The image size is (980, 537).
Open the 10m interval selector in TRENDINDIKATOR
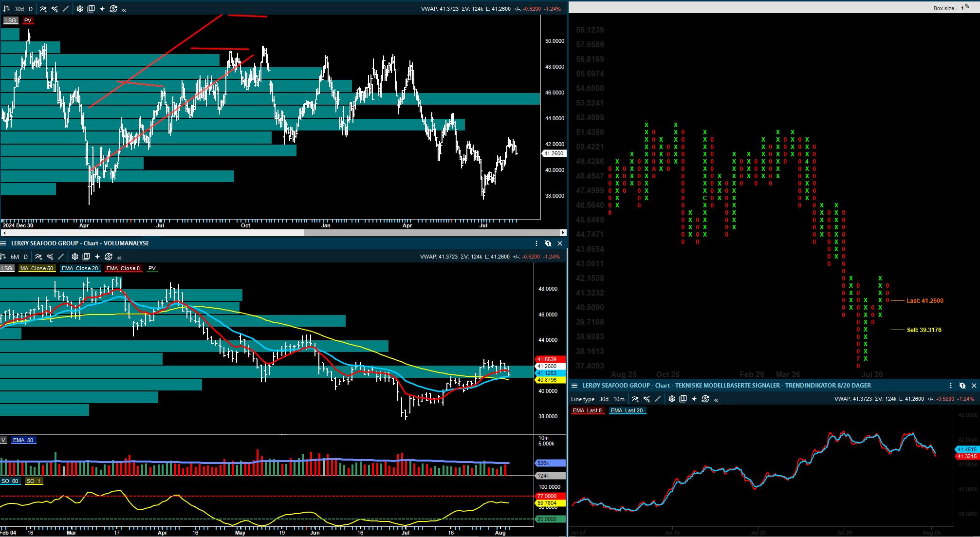coord(619,399)
